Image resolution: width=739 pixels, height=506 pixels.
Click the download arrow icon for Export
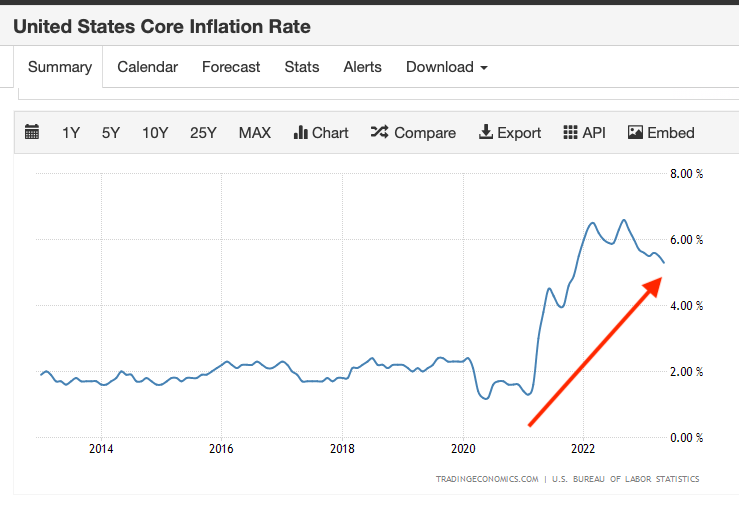pyautogui.click(x=486, y=132)
